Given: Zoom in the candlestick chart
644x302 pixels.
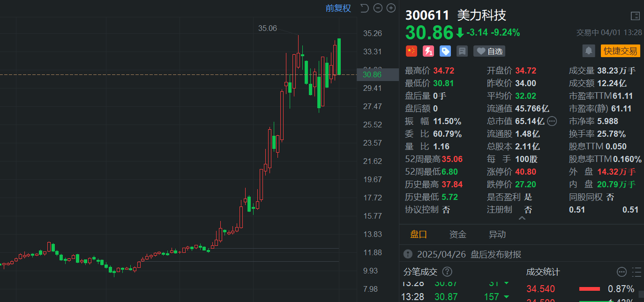Looking at the screenshot, I should [391, 8].
